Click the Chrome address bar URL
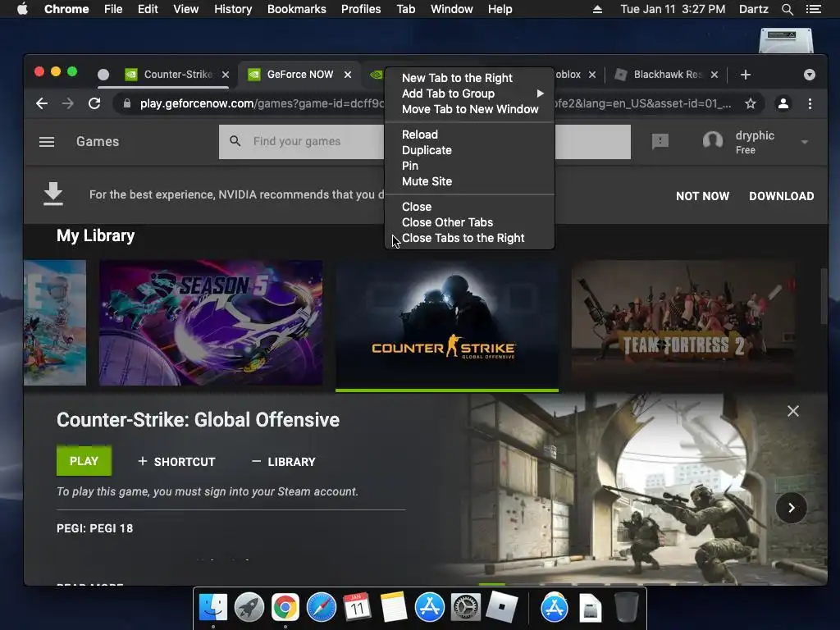Viewport: 840px width, 630px height. tap(435, 103)
